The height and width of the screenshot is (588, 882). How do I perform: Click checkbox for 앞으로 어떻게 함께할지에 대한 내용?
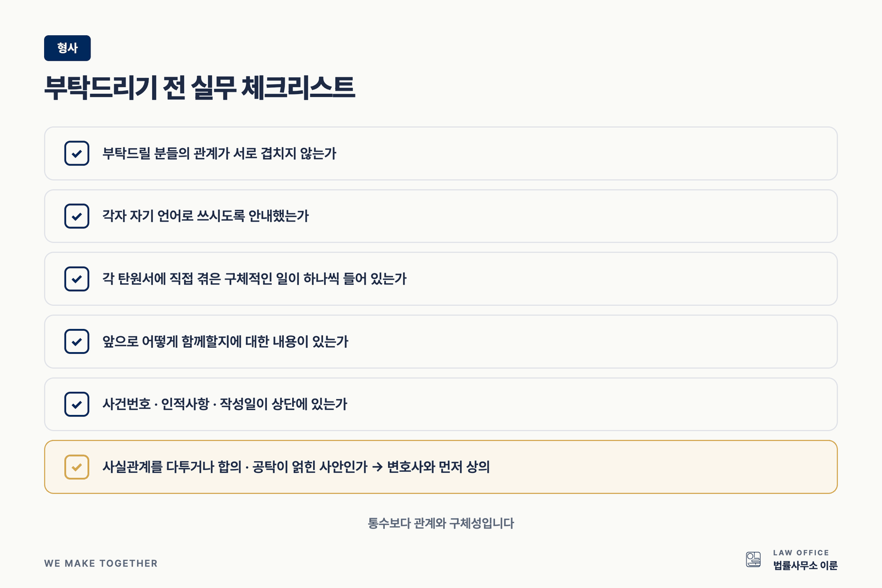[x=77, y=342]
